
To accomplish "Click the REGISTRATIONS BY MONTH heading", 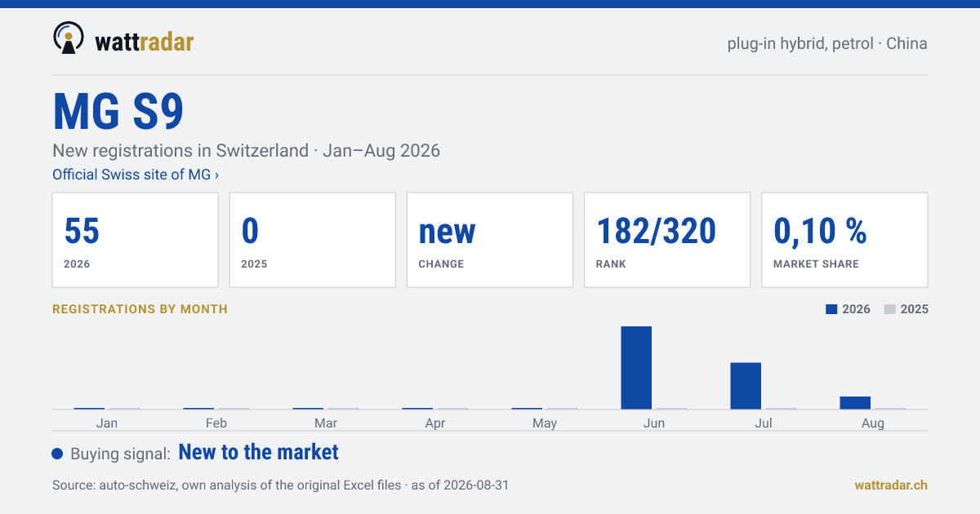I will [140, 309].
